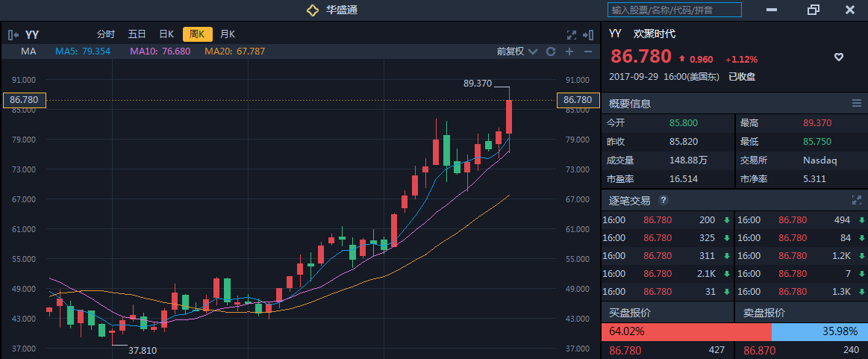Open the 前复权 adjustment dropdown
The width and height of the screenshot is (868, 359).
[520, 51]
